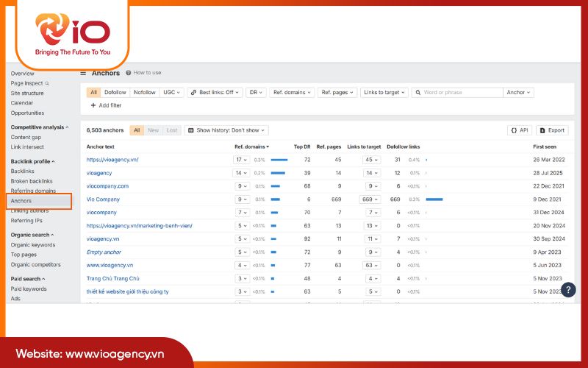This screenshot has height=368, width=588.
Task: Sort by Ref. domains column header
Action: click(x=251, y=146)
